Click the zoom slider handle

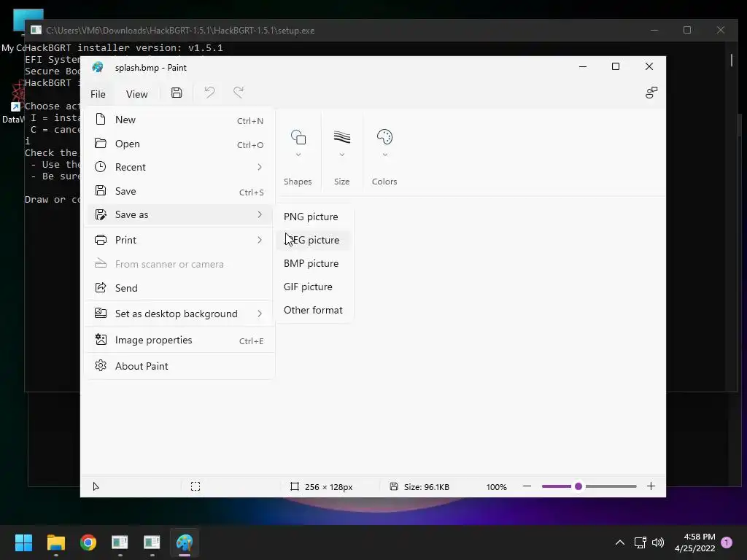tap(578, 486)
